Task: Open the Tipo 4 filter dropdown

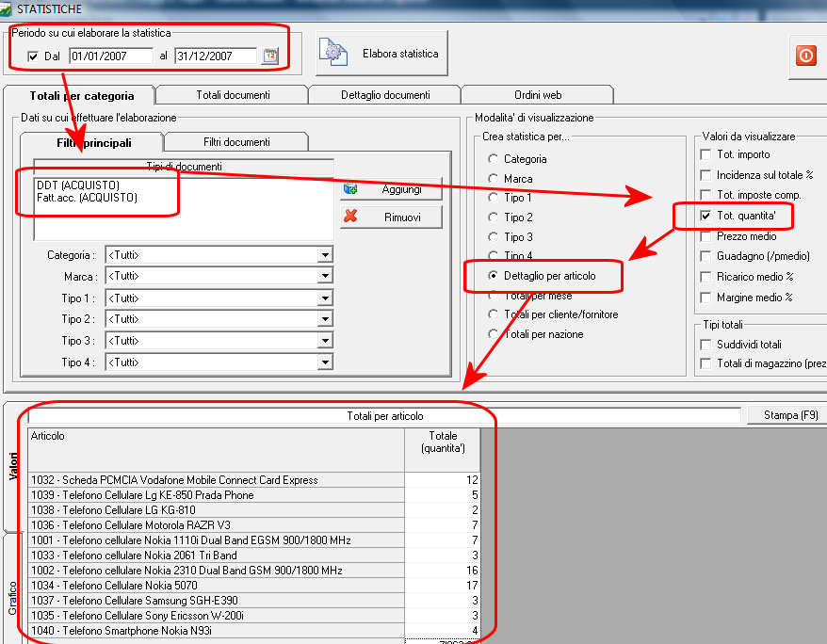Action: click(325, 362)
